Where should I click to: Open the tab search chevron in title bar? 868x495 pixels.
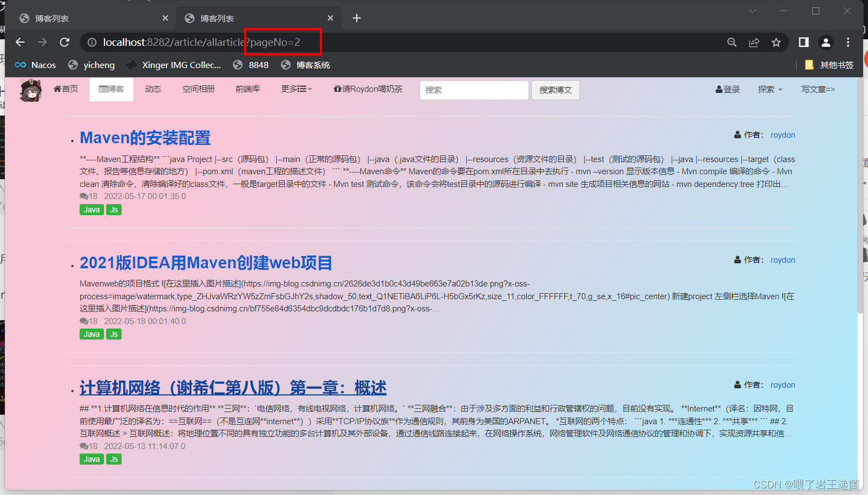click(x=752, y=11)
